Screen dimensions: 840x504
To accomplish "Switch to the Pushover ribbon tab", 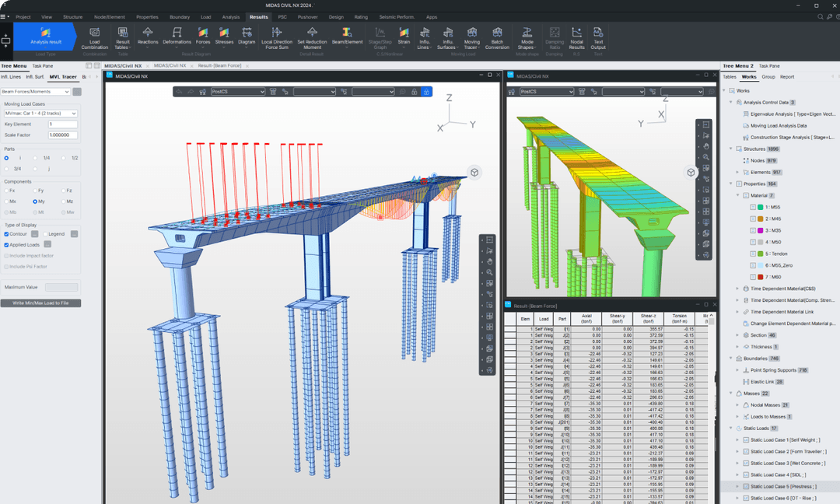I will coord(307,17).
